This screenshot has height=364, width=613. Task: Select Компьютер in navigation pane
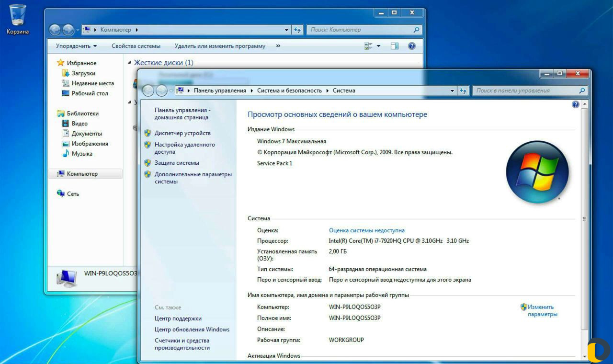pos(85,174)
